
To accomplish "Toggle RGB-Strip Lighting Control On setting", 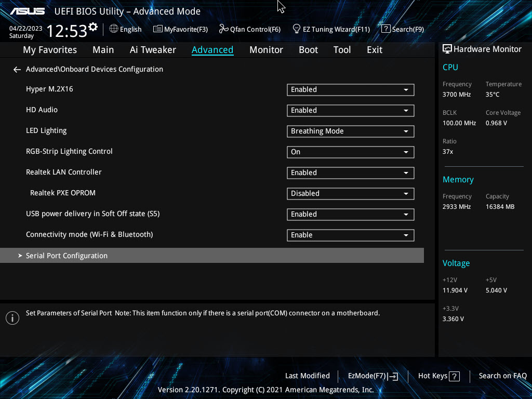I will click(x=350, y=152).
